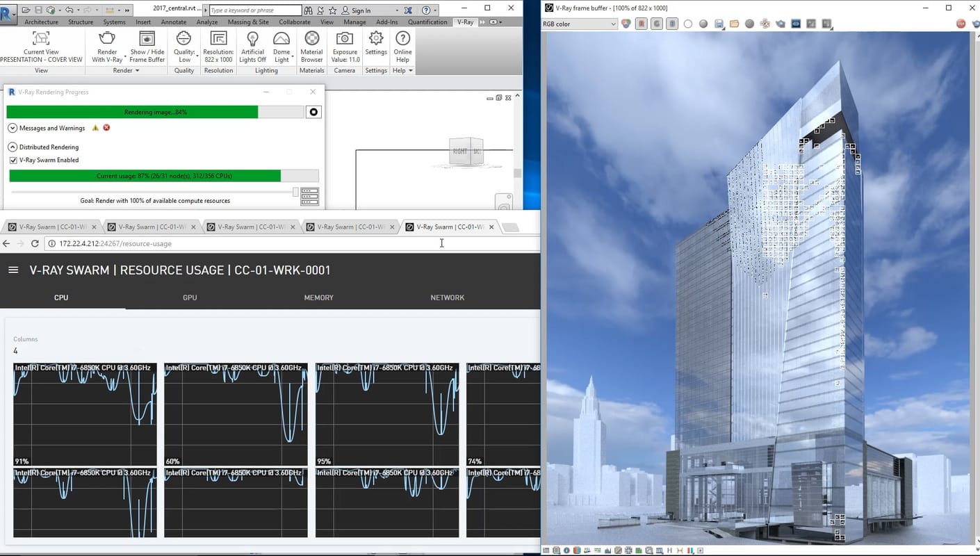The image size is (980, 556).
Task: Click Open folder icon in quick access toolbar
Action: 26,10
